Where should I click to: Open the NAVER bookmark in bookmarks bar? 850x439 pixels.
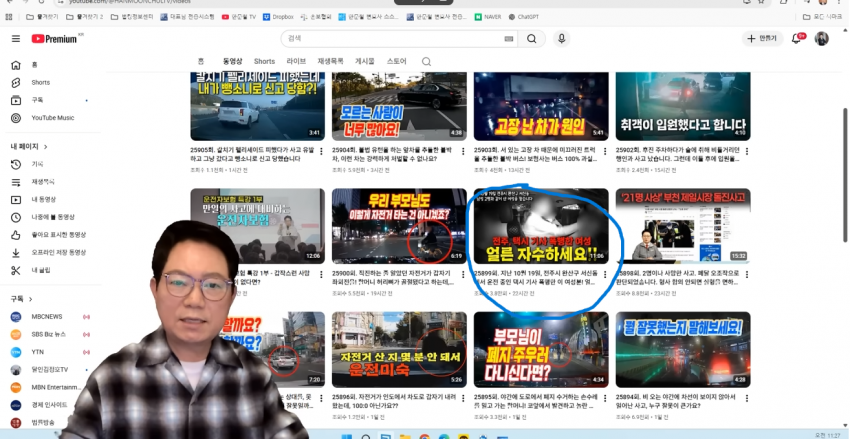click(492, 17)
